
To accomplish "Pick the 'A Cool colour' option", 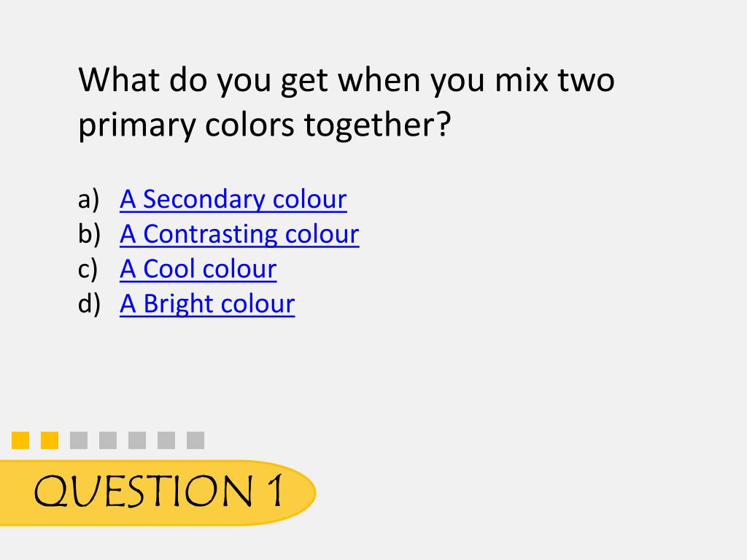I will point(198,269).
